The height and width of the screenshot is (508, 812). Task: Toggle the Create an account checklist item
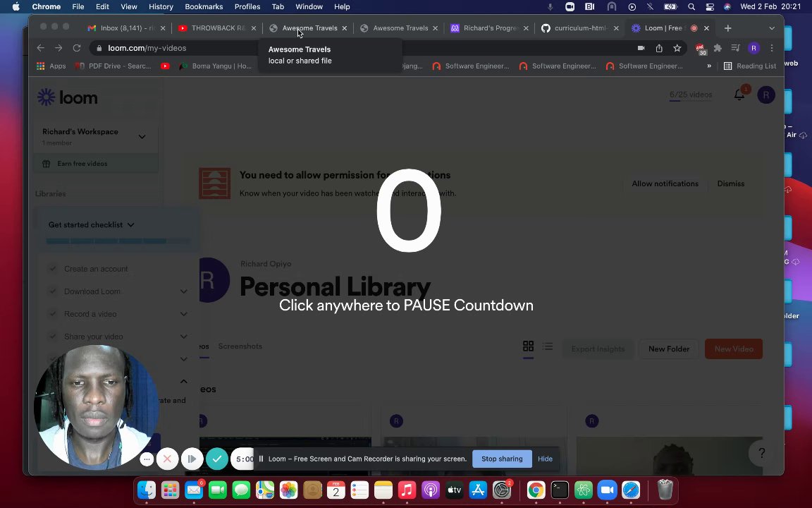click(x=52, y=269)
